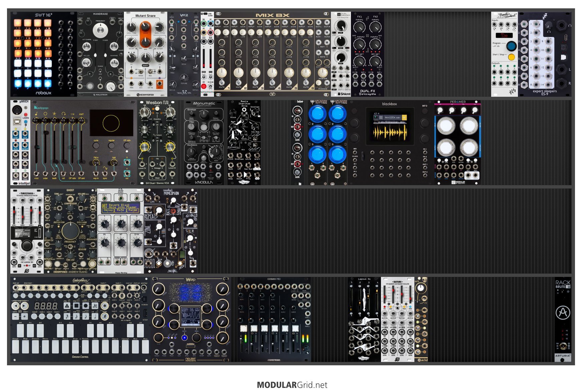Click the RATE knob on øchd
The height and width of the screenshot is (392, 585).
[421, 288]
